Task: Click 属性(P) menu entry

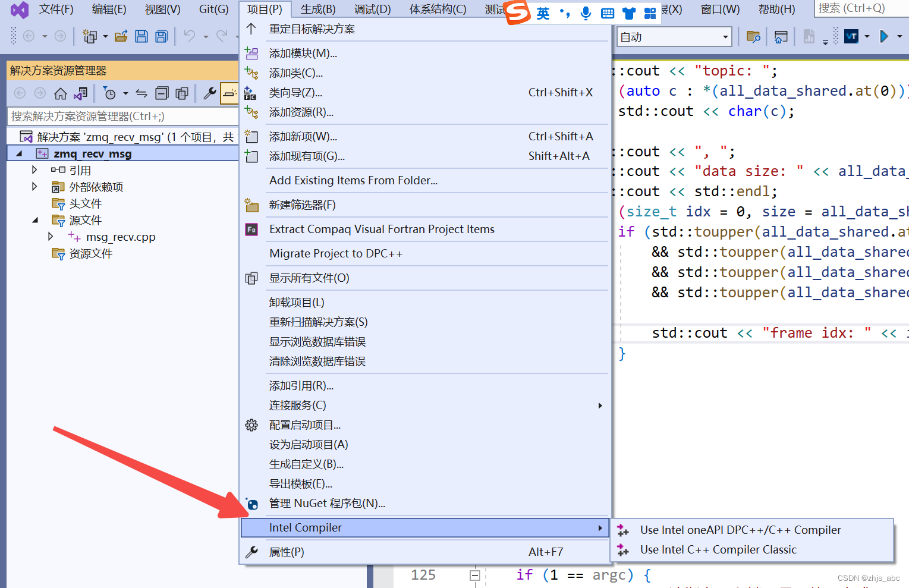Action: [424, 552]
